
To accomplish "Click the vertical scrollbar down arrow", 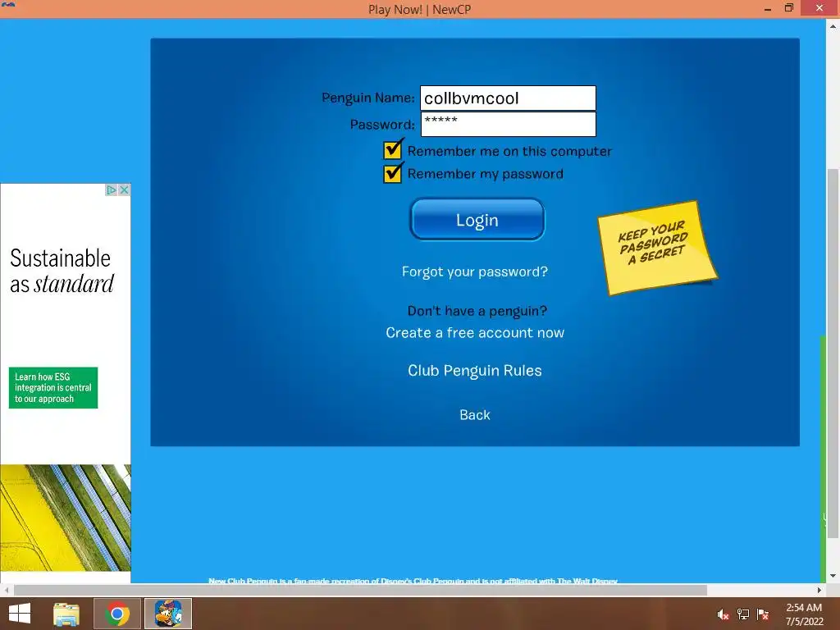I will click(x=833, y=577).
